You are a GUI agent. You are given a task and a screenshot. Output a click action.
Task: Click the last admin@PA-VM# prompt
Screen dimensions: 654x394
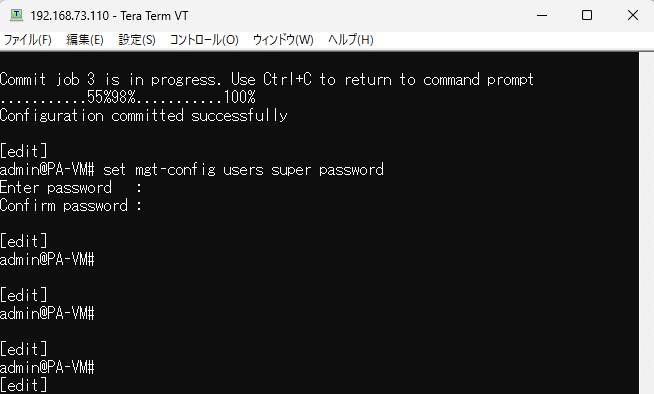click(x=47, y=367)
